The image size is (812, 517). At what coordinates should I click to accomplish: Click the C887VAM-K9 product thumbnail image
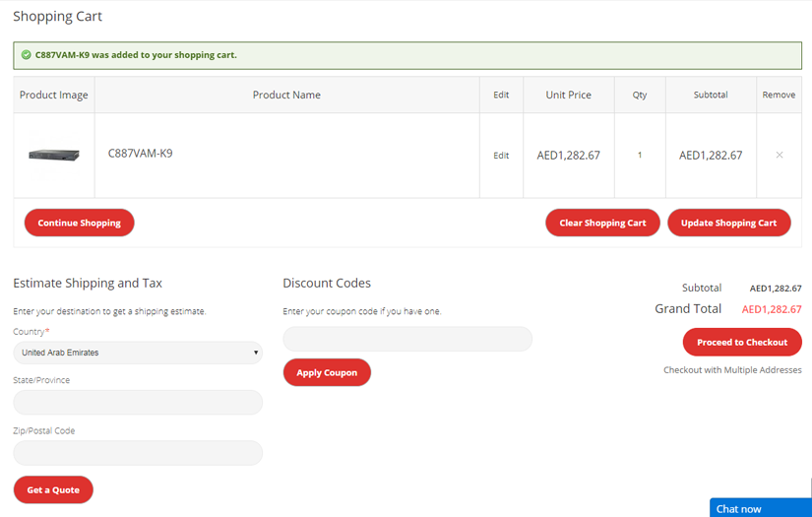point(53,155)
